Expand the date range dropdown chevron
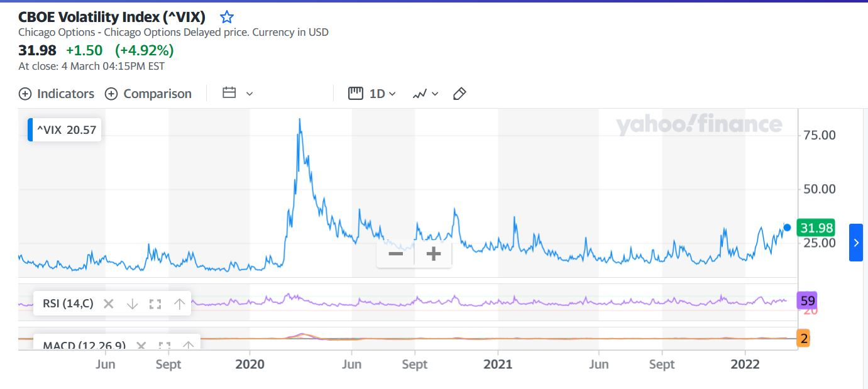Viewport: 868px width, 389px height. tap(250, 94)
